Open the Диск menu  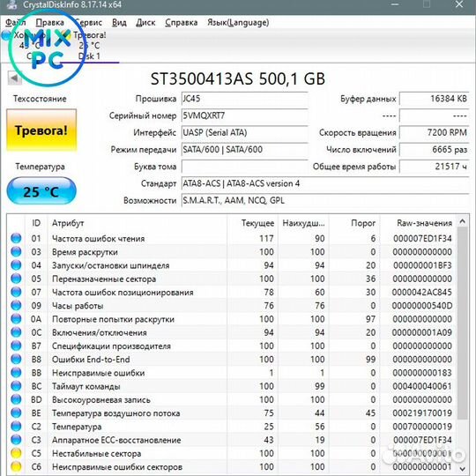click(x=145, y=22)
